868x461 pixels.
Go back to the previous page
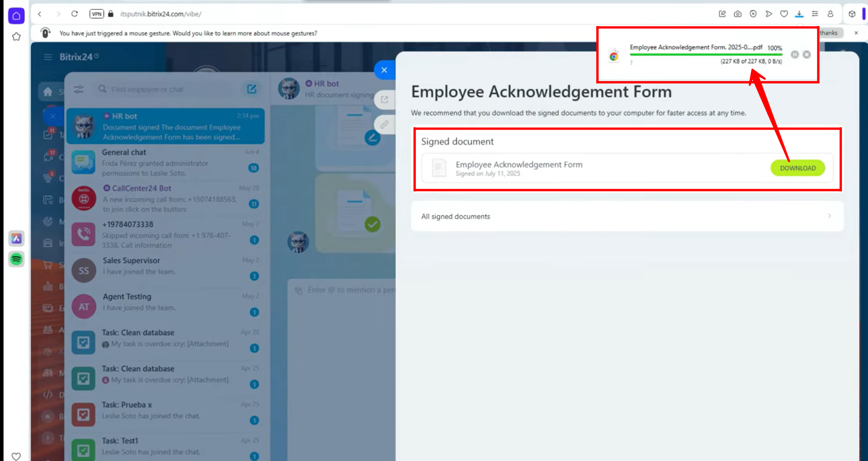40,14
